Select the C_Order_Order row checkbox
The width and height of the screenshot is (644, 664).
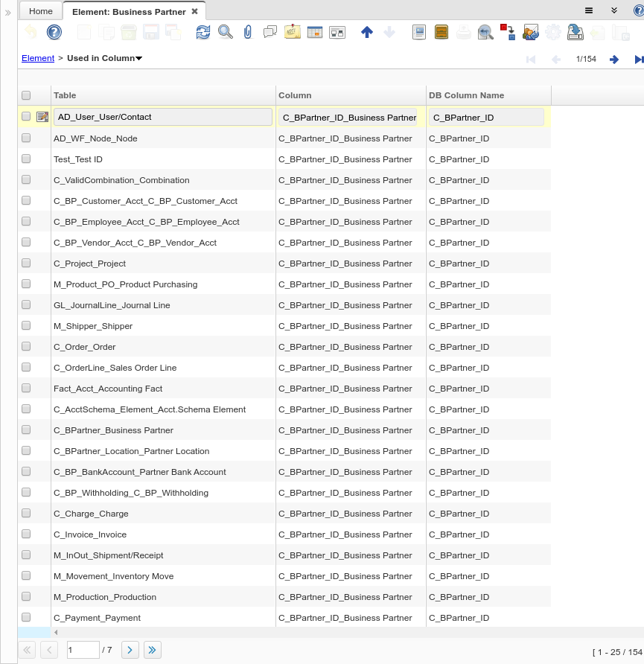coord(26,347)
